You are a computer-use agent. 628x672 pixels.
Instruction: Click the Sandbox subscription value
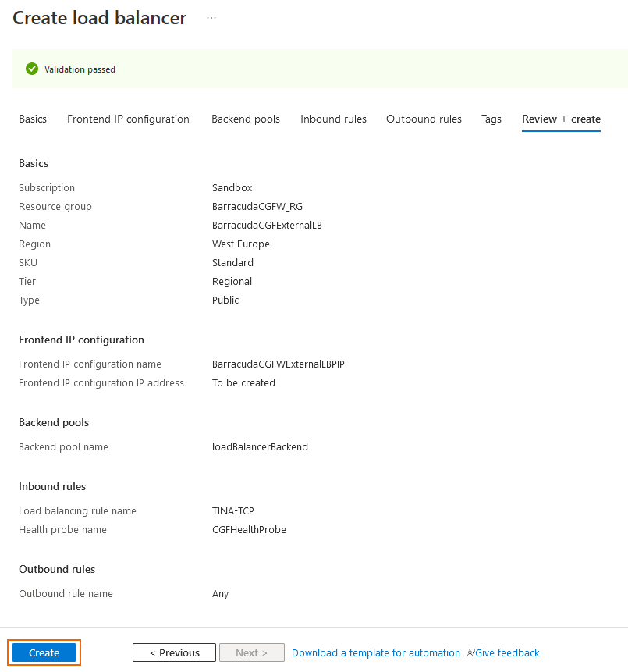[x=232, y=187]
